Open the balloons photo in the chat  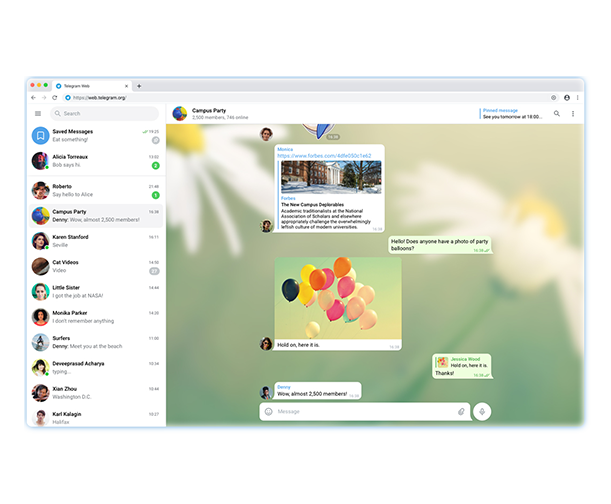pos(338,297)
